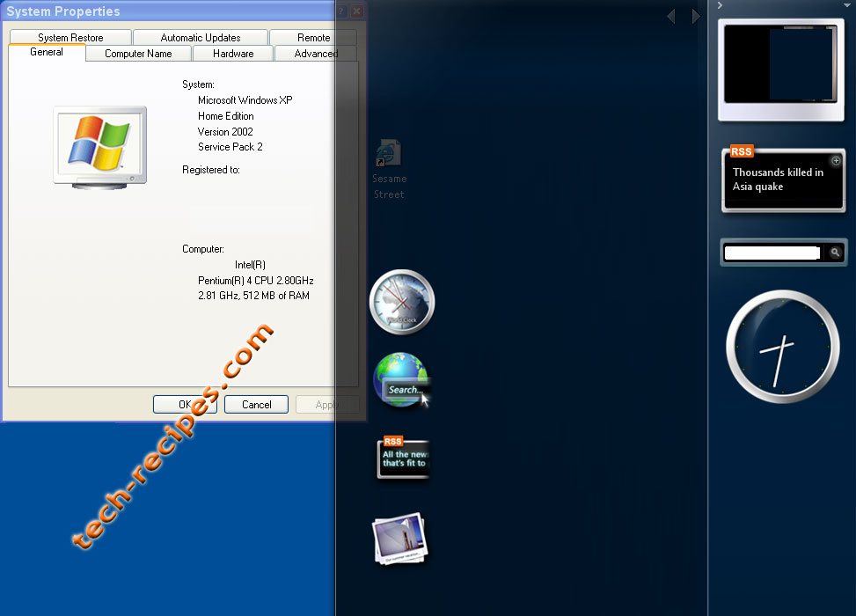The width and height of the screenshot is (856, 616).
Task: Open the Sesame Street desktop shortcut
Action: (389, 170)
